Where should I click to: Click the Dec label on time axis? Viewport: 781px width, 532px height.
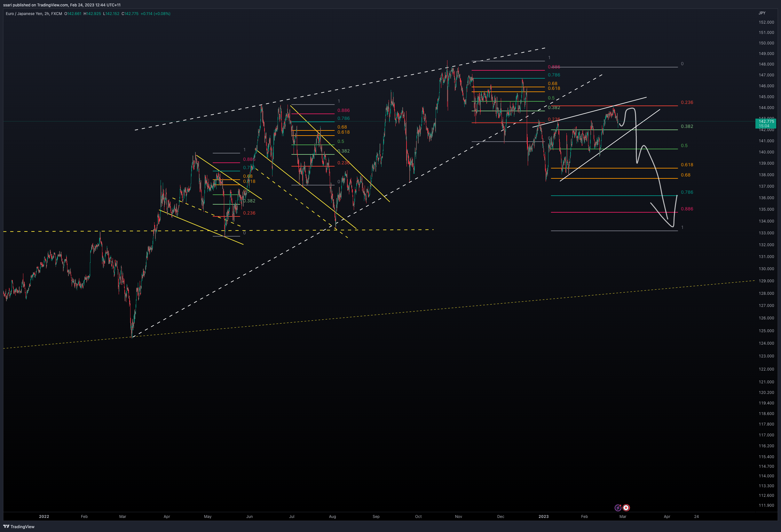pos(501,517)
